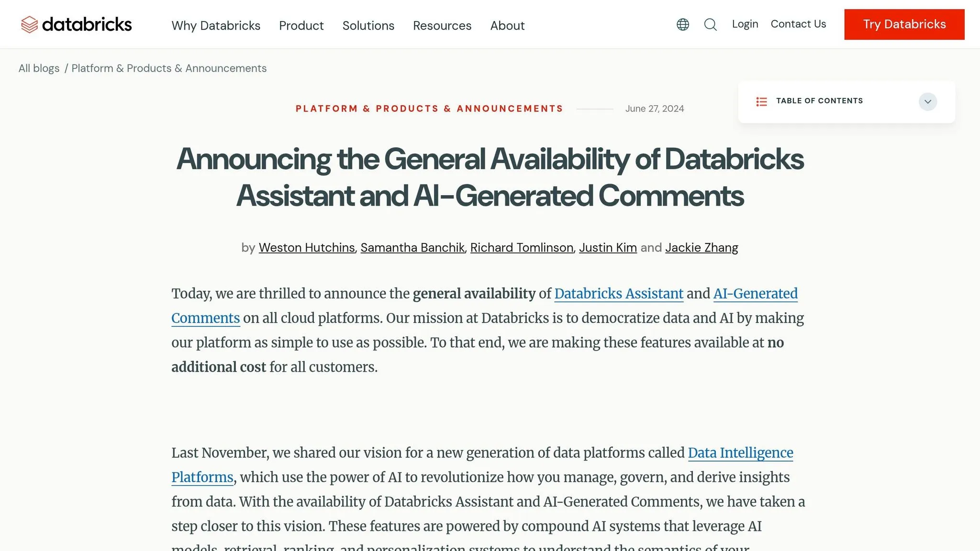Open the Resources menu
Viewport: 980px width, 551px height.
tap(442, 25)
